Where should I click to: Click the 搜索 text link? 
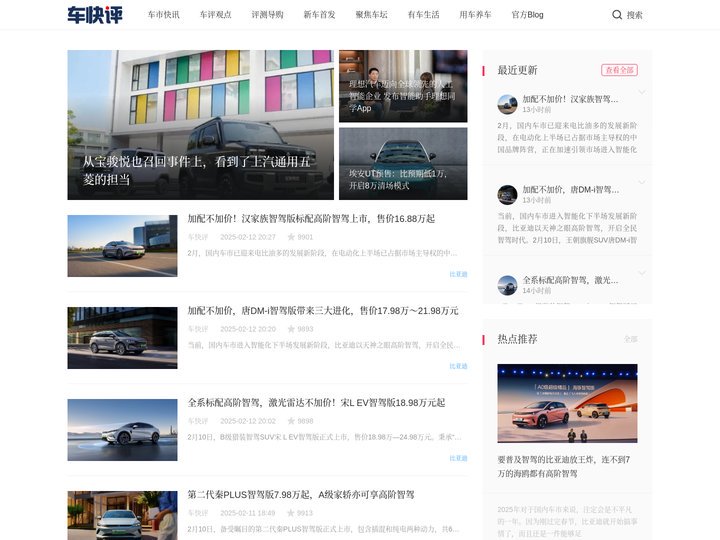click(635, 15)
